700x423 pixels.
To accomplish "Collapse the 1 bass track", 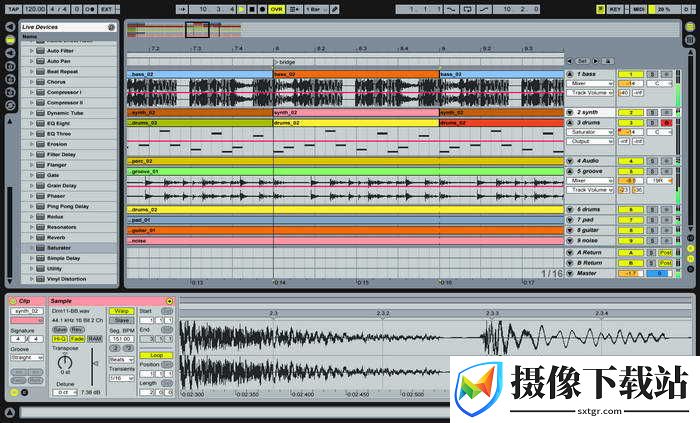I will 570,74.
